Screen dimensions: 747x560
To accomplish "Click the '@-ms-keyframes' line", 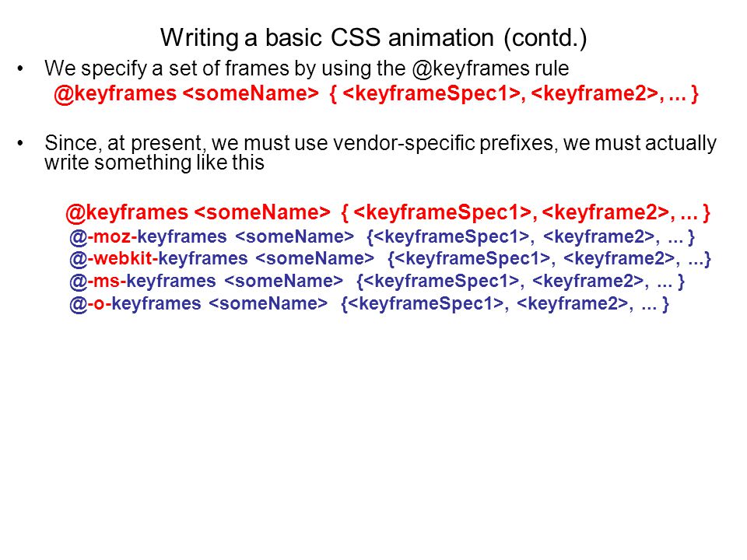I will [377, 281].
